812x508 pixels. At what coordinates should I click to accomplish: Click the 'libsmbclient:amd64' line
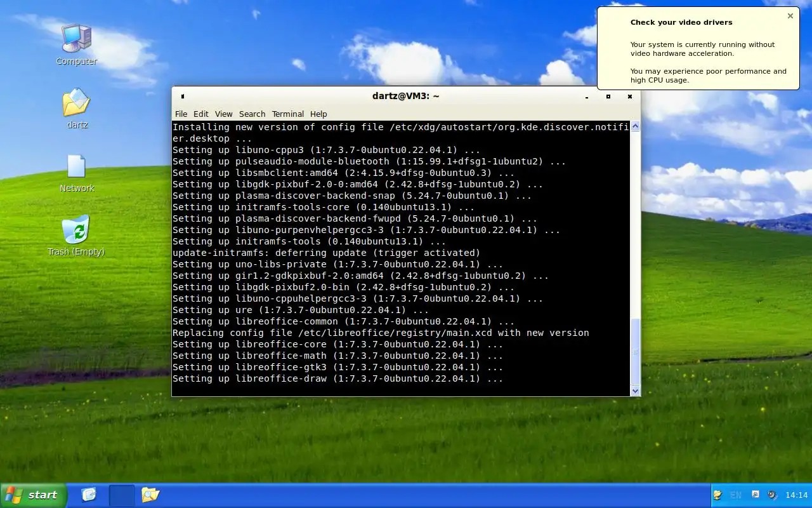(x=344, y=173)
